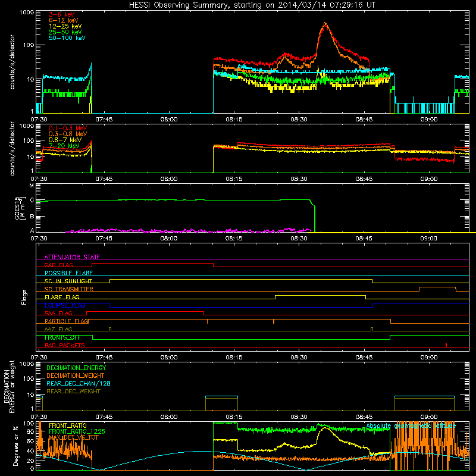Screen dimensions: 476x476
Task: Select the BAD_PACKETS flag label
Action: click(x=65, y=345)
